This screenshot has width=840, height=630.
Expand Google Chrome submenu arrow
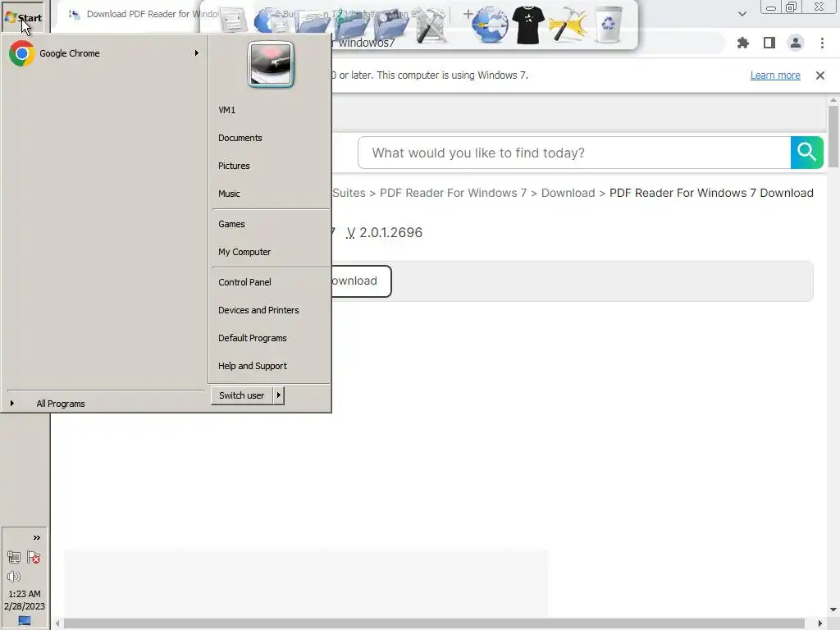point(197,53)
